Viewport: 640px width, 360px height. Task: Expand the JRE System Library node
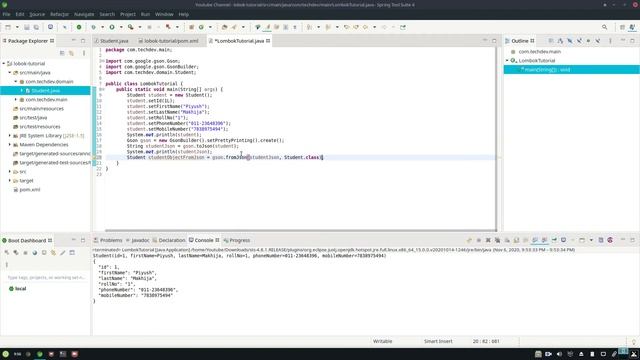(10, 136)
